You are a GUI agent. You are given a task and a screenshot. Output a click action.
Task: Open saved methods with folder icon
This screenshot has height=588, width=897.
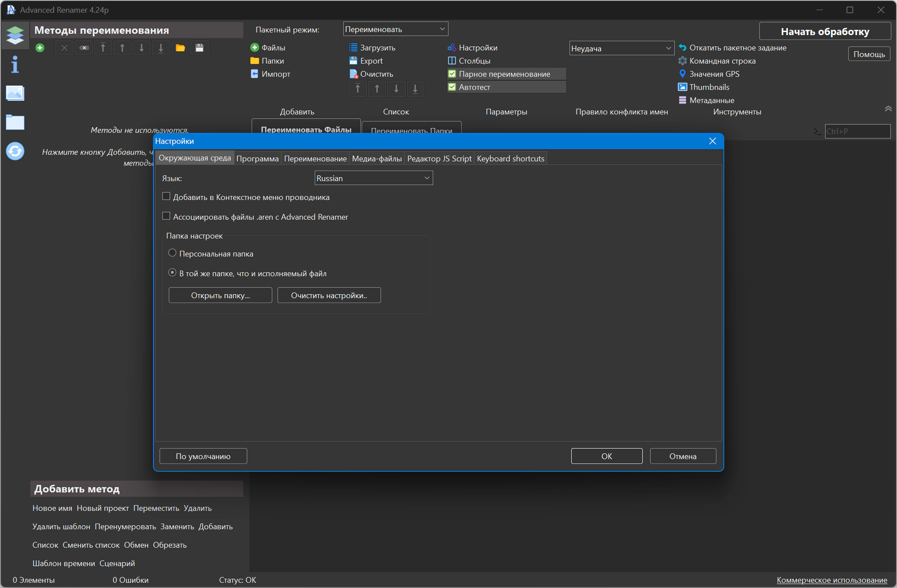(180, 48)
